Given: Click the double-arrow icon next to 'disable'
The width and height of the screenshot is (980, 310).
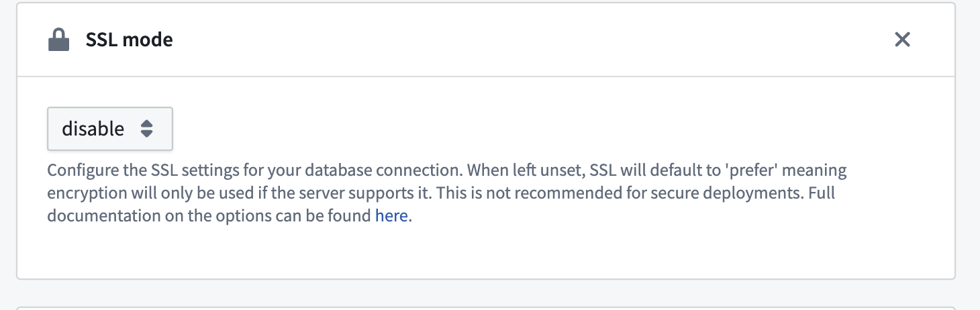Looking at the screenshot, I should pyautogui.click(x=147, y=129).
